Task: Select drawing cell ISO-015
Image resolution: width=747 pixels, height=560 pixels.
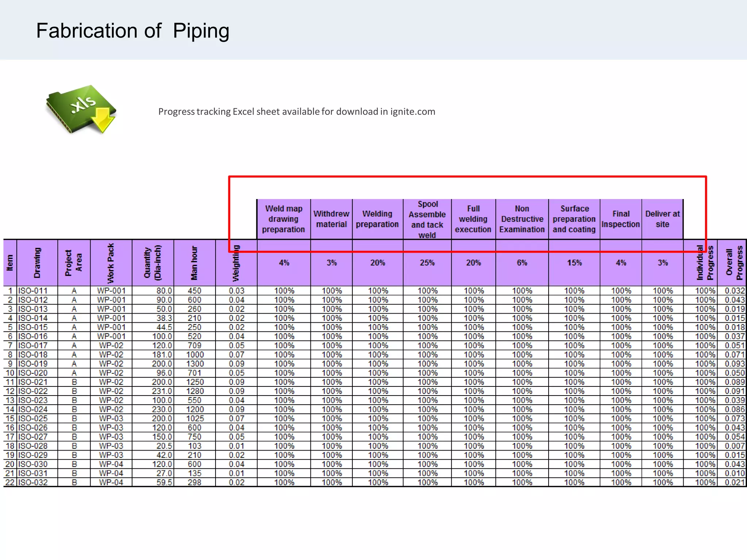Action: [x=37, y=327]
